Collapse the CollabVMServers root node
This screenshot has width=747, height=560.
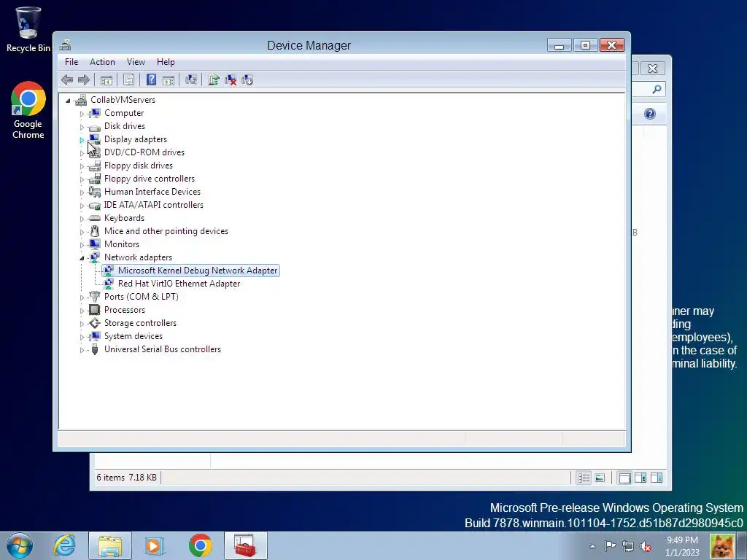[x=68, y=101]
